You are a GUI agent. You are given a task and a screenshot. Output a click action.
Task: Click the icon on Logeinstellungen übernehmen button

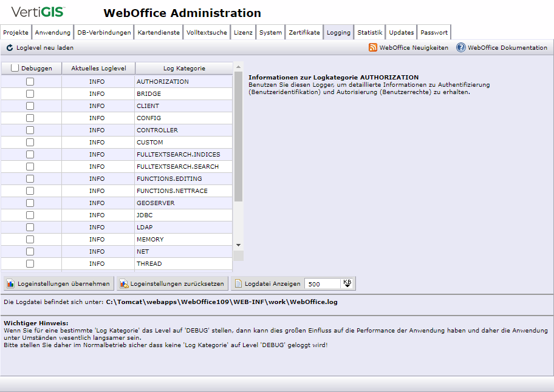pyautogui.click(x=9, y=283)
